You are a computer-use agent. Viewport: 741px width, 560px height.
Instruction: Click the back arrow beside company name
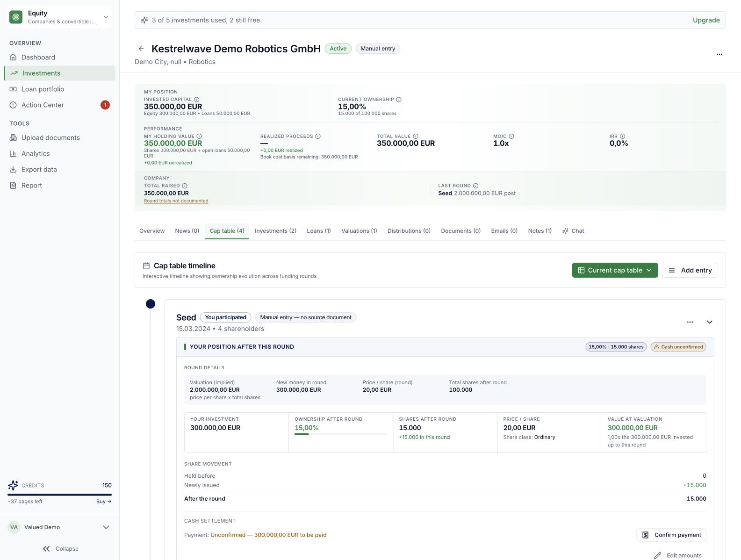pos(141,49)
